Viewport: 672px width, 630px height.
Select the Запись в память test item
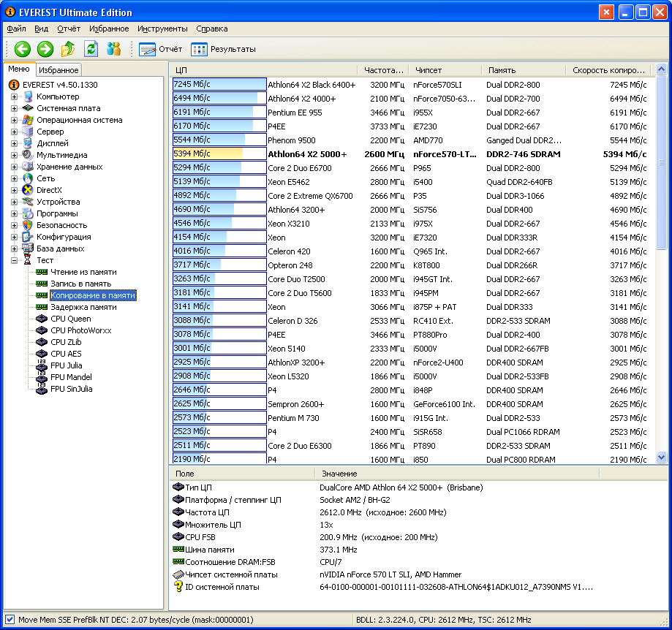(x=81, y=284)
